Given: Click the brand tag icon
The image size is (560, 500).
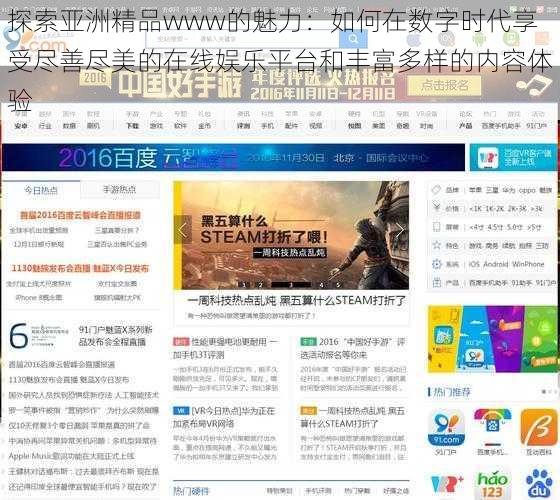Looking at the screenshot, I should click(436, 190).
